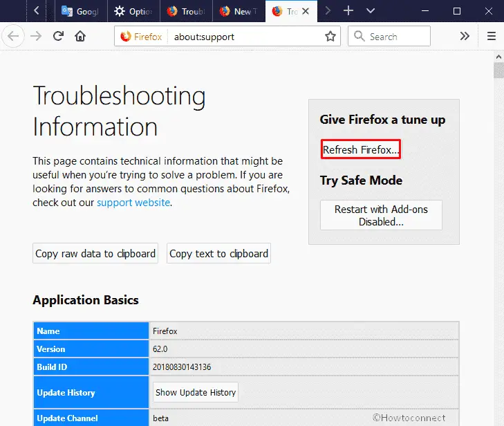The height and width of the screenshot is (426, 504).
Task: Go back using the back arrow
Action: (x=13, y=36)
